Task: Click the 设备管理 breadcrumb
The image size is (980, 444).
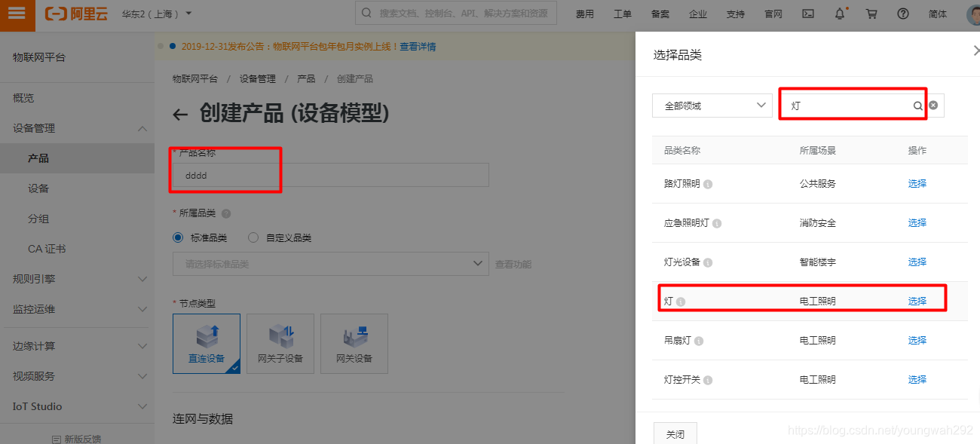Action: [258, 78]
